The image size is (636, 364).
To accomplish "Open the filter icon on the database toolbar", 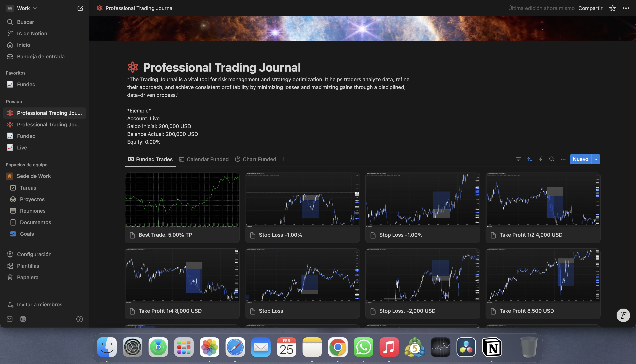I will coord(518,159).
